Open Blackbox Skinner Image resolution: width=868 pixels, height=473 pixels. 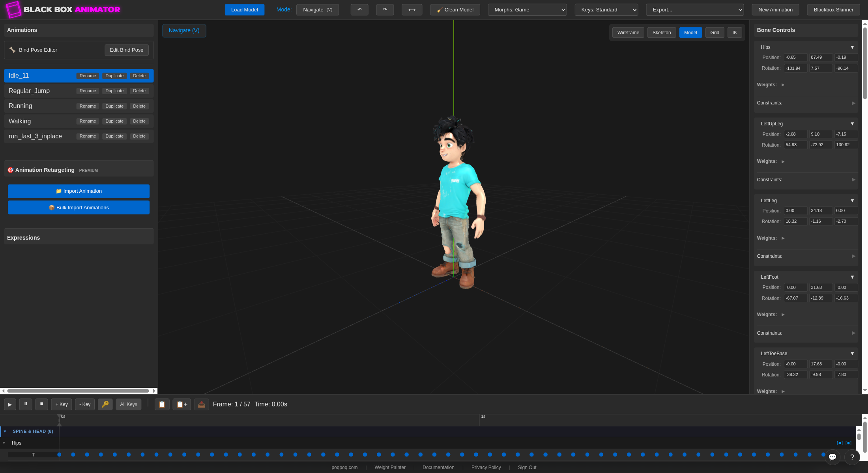833,10
